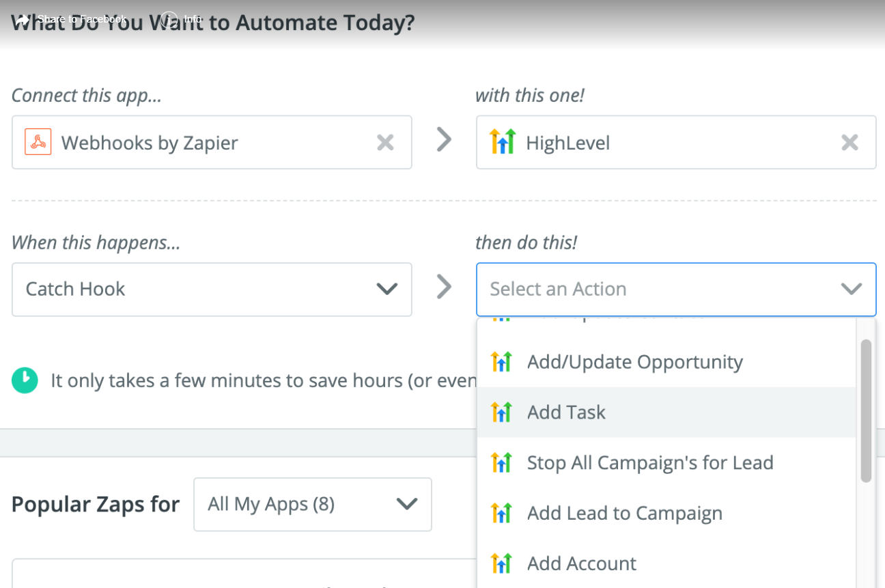The image size is (885, 588).
Task: Clear the Webhooks by Zapier selection
Action: click(x=386, y=142)
